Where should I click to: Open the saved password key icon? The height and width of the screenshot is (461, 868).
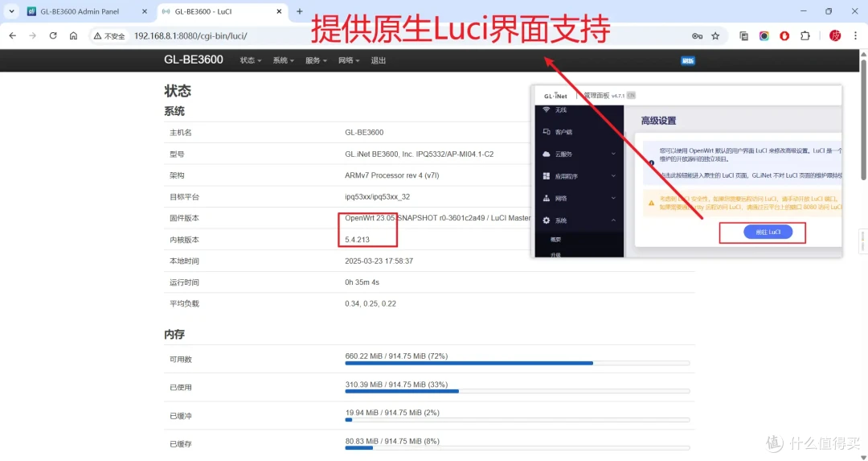pos(697,36)
